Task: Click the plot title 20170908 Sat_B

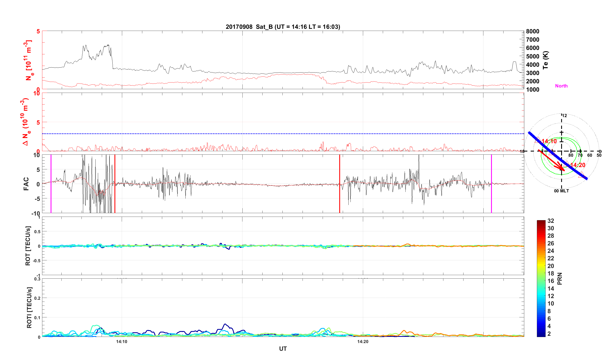Action: point(283,27)
